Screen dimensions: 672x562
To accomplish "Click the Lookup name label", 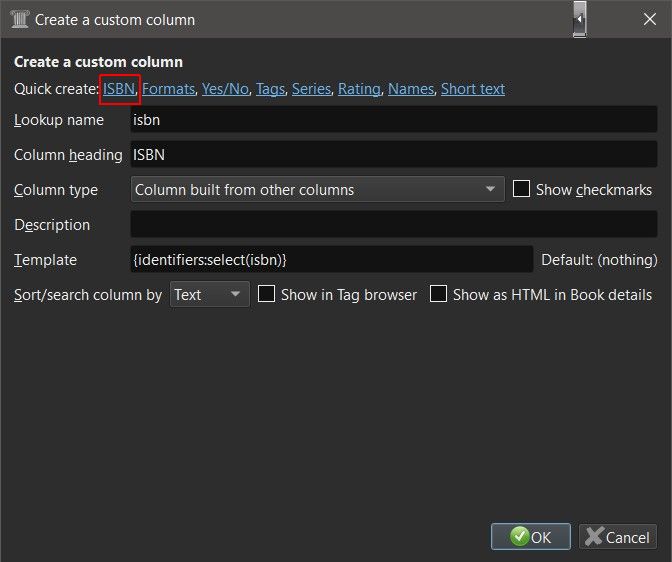I will point(59,120).
